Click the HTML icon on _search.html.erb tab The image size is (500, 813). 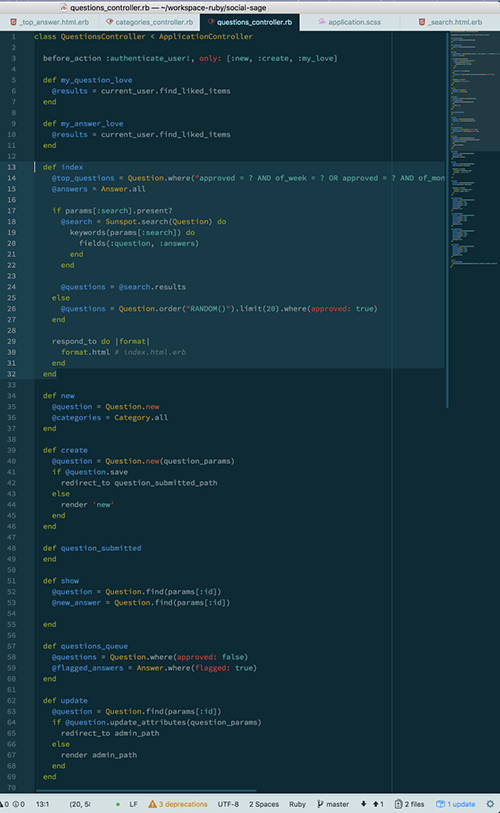click(422, 22)
